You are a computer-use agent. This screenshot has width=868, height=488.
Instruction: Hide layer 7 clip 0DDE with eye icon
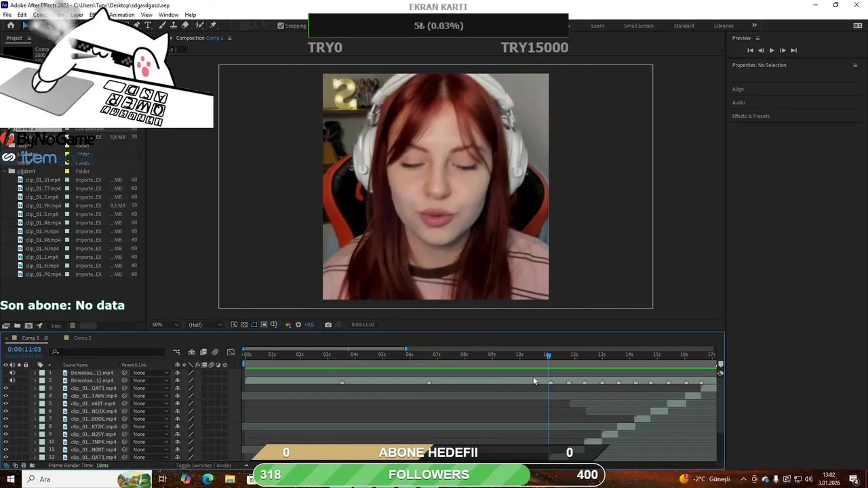[5, 419]
